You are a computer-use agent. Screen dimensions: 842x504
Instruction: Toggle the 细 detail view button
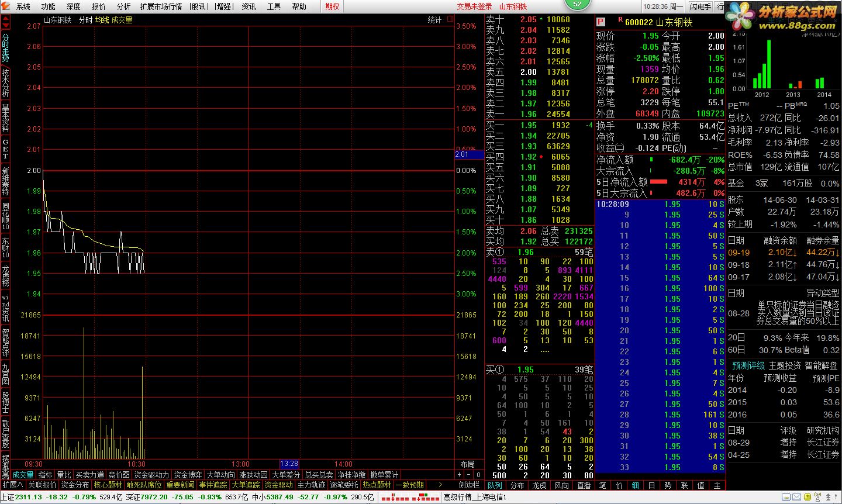[x=635, y=485]
